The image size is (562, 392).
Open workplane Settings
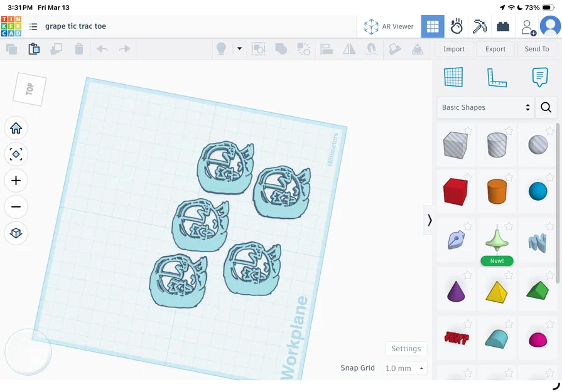(406, 349)
